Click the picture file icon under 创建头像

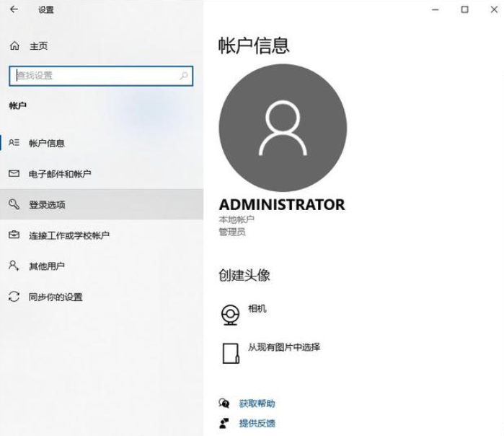click(x=230, y=352)
